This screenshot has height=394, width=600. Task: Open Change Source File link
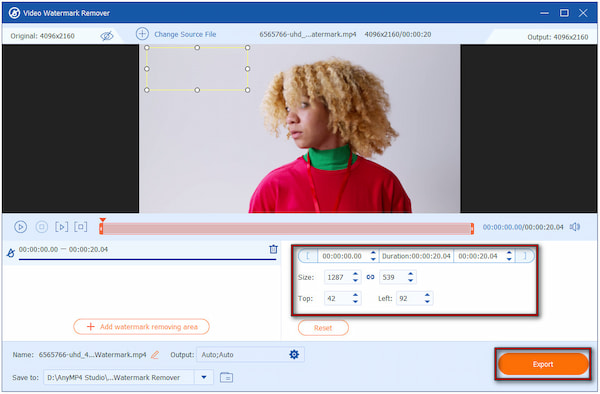pyautogui.click(x=185, y=34)
